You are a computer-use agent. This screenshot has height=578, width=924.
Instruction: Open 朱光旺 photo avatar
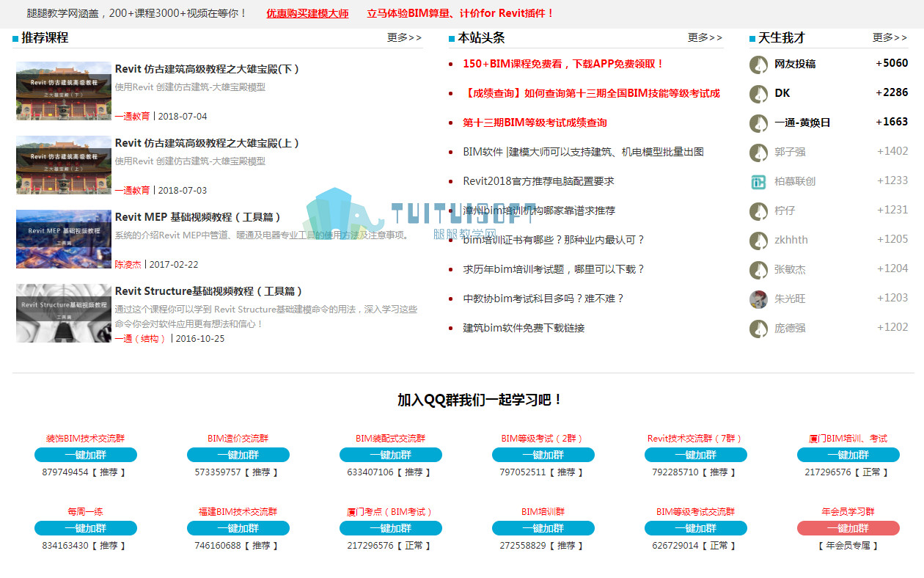[x=758, y=299]
